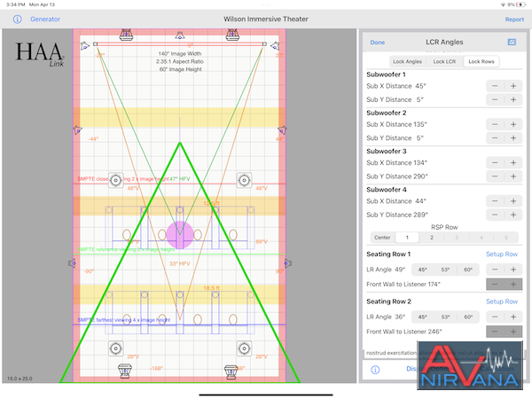Select the left side surround at -90°

click(x=72, y=263)
